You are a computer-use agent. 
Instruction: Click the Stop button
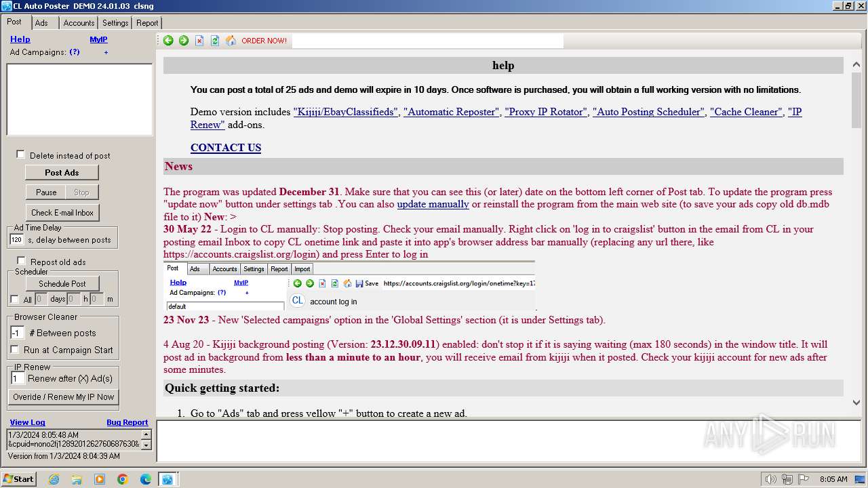81,192
